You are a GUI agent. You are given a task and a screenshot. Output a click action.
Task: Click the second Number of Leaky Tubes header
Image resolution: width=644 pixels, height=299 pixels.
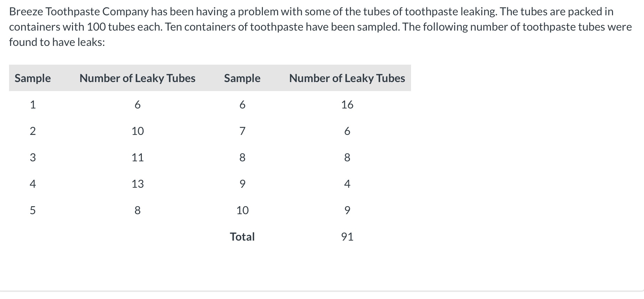(347, 78)
